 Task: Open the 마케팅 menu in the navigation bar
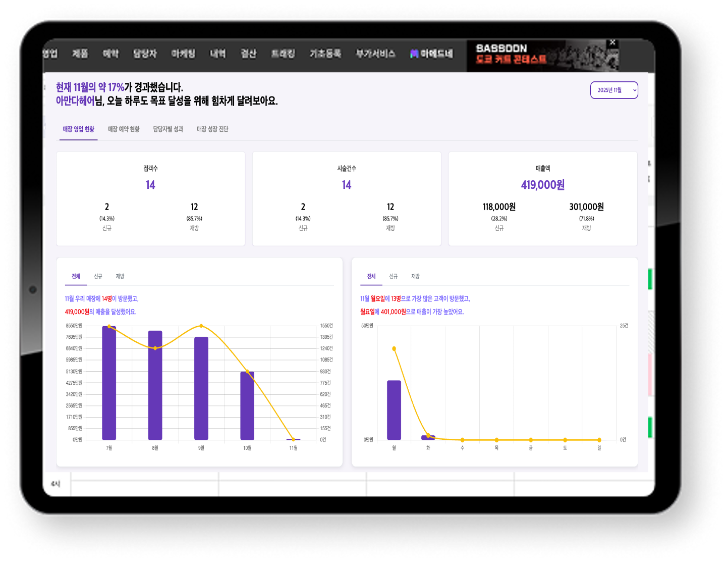click(x=183, y=54)
